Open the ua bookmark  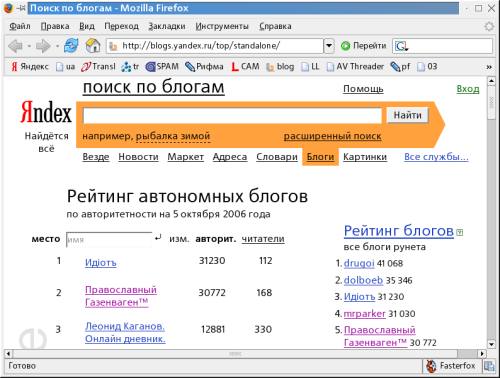coord(65,67)
